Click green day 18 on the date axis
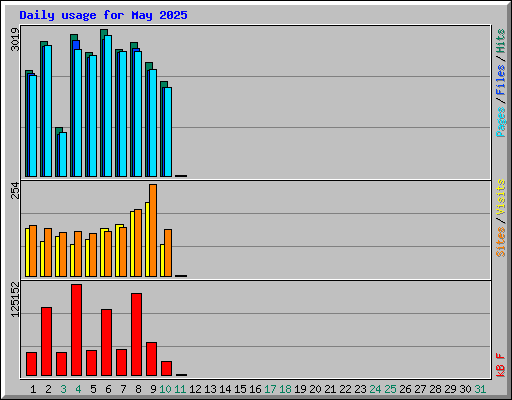512x400 pixels. click(285, 389)
